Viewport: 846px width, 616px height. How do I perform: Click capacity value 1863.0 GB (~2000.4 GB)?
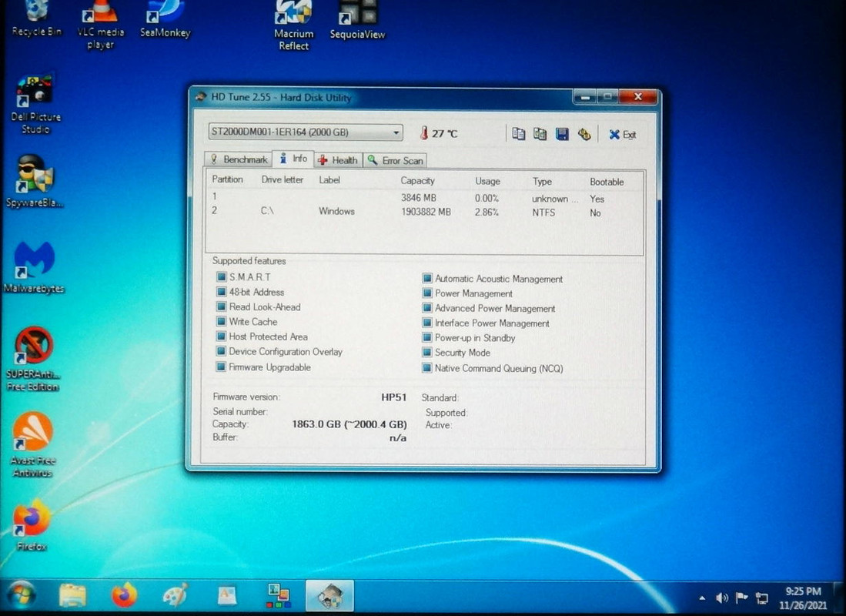349,424
